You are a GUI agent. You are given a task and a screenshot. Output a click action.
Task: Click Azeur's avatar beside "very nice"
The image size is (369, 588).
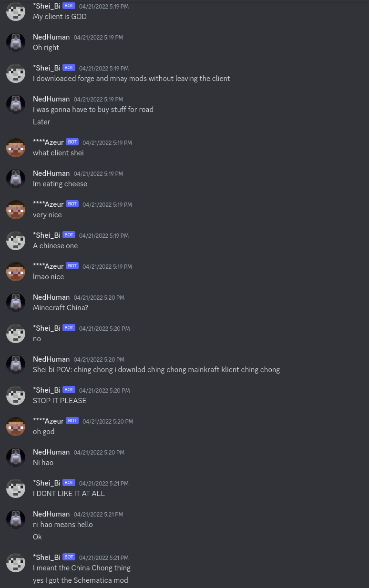pos(16,210)
